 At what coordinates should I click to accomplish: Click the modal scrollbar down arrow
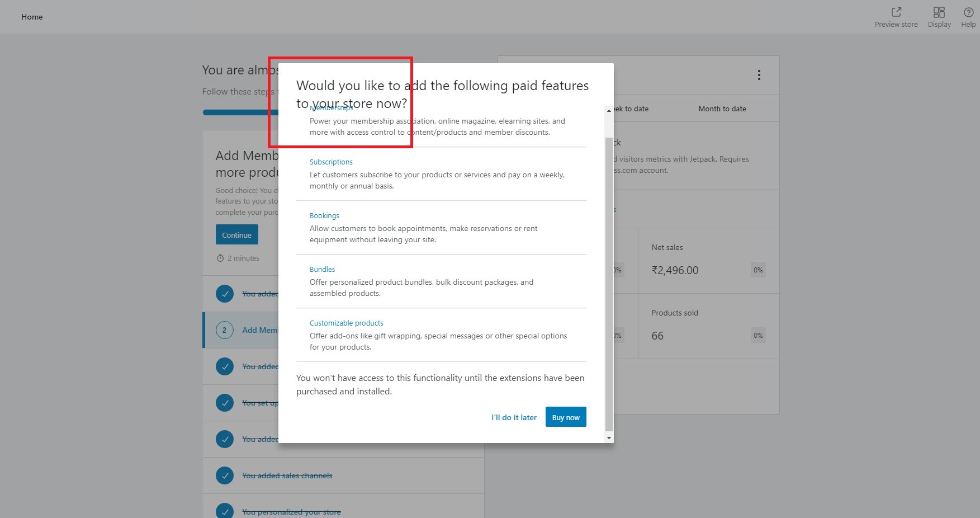609,438
